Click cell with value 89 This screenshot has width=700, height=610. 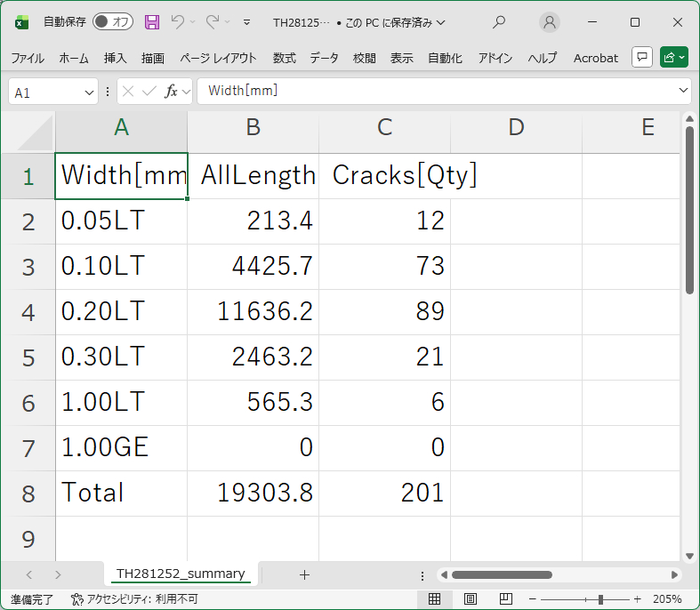(385, 312)
